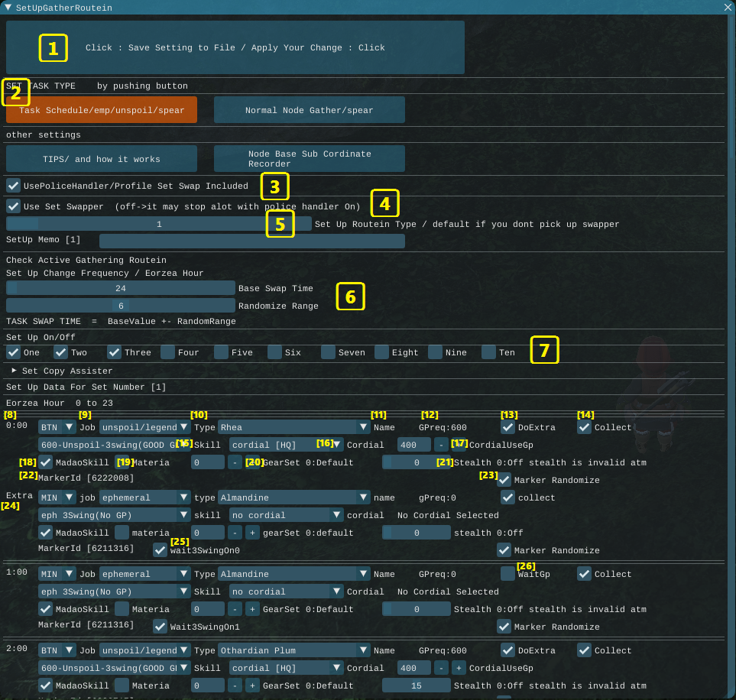This screenshot has height=700, width=736.
Task: Open the Node Base Sub Cordinate Recorder
Action: (310, 159)
